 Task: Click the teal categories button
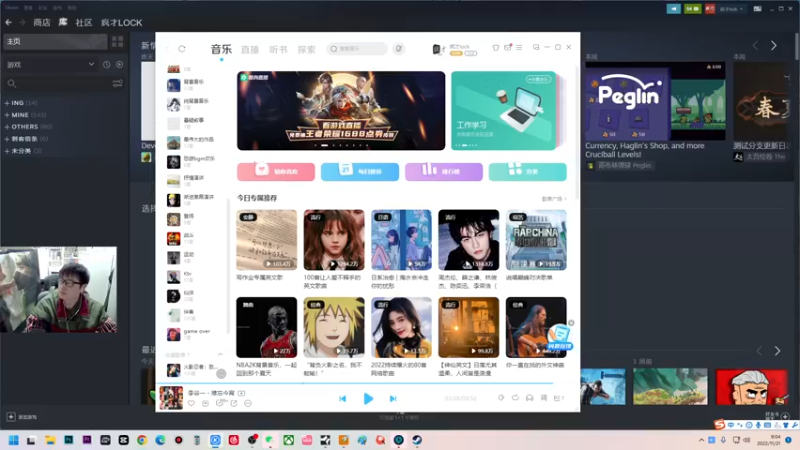[x=528, y=171]
